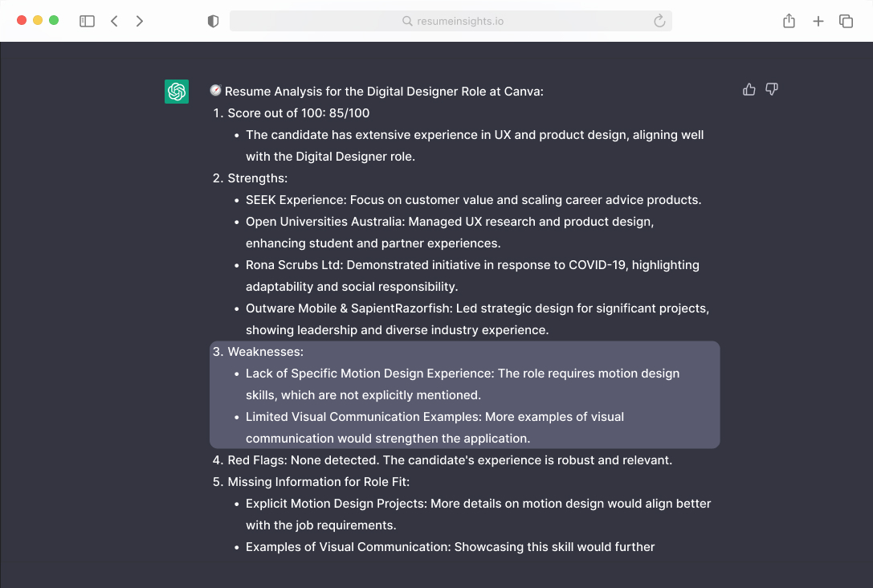Maximize the window with the green button
873x588 pixels.
coord(54,20)
